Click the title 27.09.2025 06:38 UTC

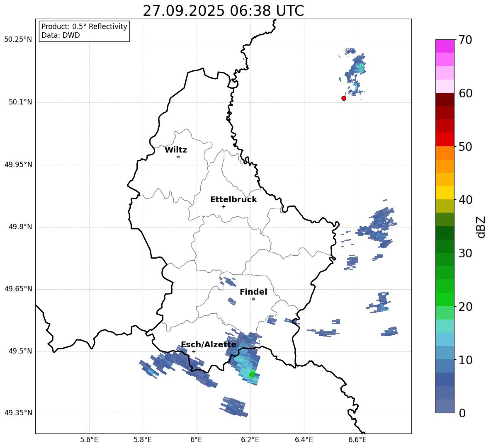pyautogui.click(x=223, y=11)
